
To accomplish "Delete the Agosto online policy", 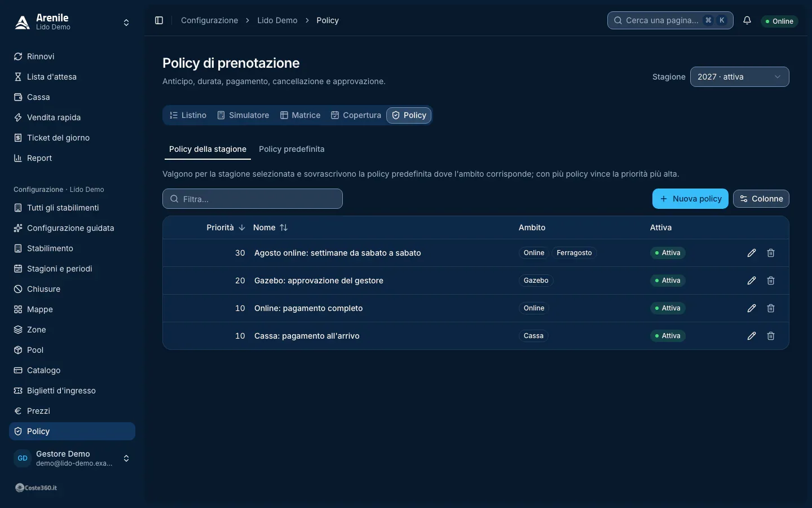I will pyautogui.click(x=771, y=253).
